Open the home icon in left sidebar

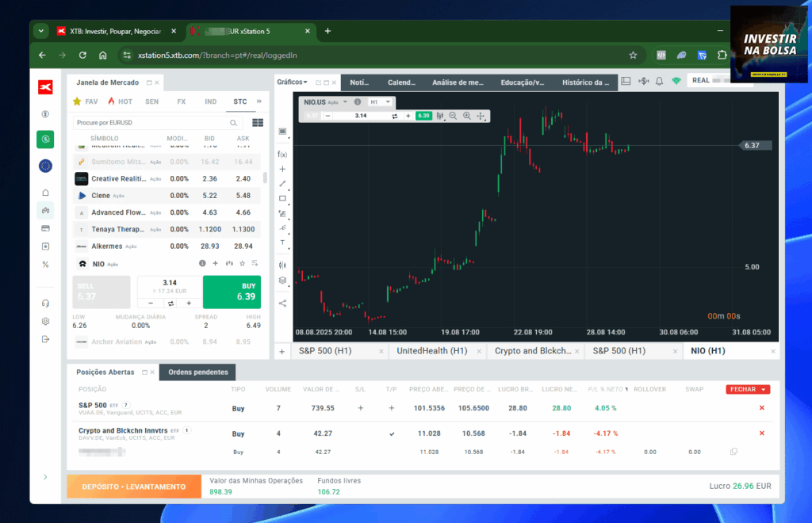pyautogui.click(x=45, y=193)
